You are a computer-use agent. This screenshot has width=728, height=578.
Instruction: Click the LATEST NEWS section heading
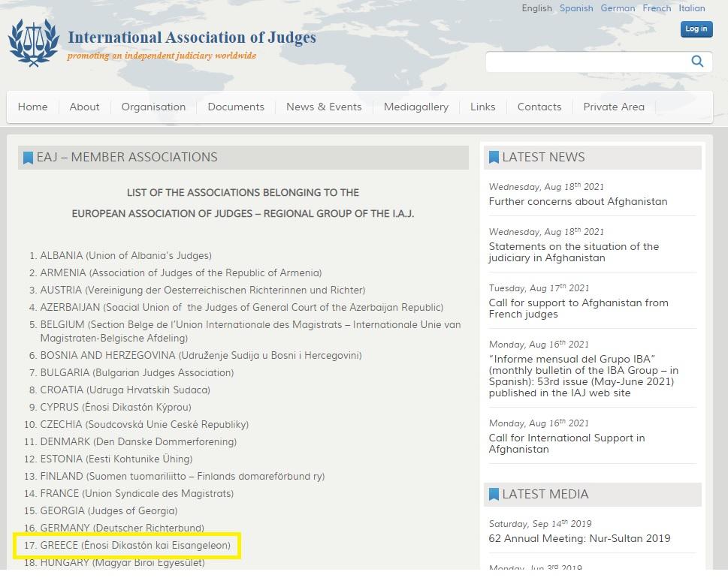[x=543, y=157]
